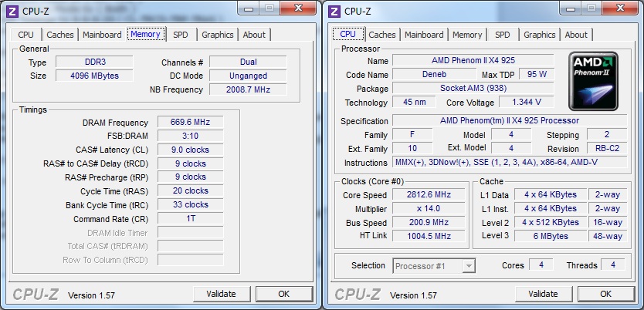Open the Caches tab in the left window
The image size is (644, 310).
pos(60,35)
